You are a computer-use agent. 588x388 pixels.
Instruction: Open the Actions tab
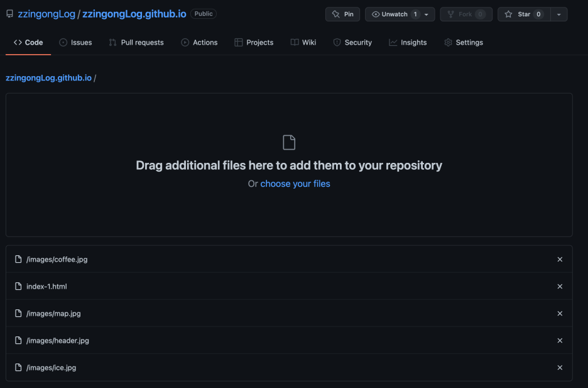(199, 42)
